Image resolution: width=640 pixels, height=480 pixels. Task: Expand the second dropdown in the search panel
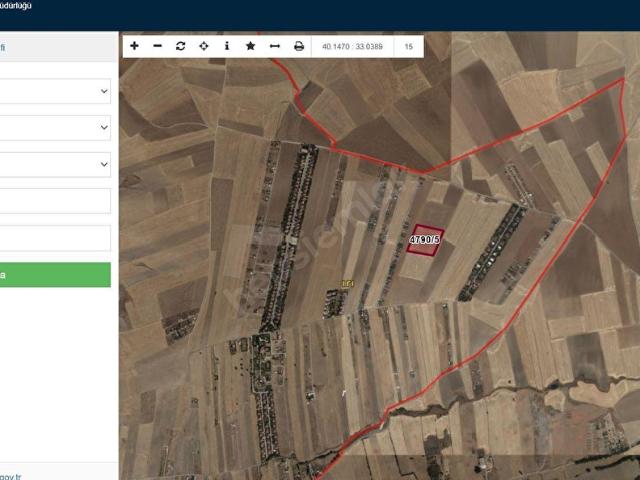55,128
